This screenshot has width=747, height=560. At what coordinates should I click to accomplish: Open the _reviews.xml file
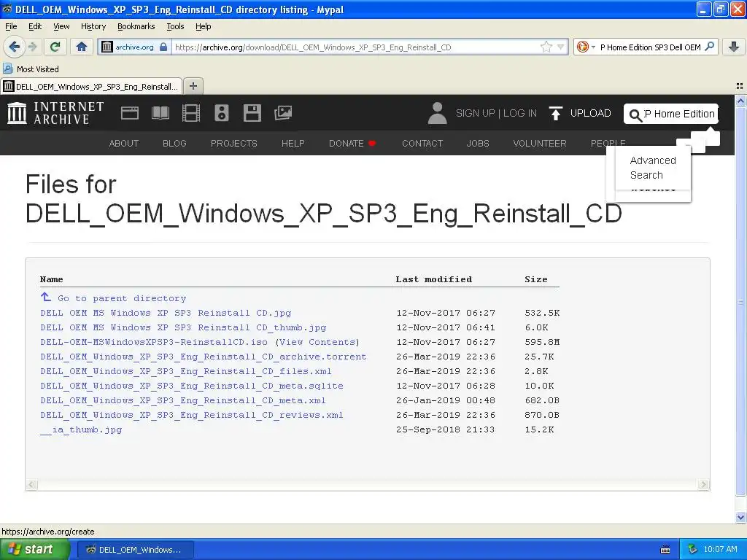click(192, 415)
